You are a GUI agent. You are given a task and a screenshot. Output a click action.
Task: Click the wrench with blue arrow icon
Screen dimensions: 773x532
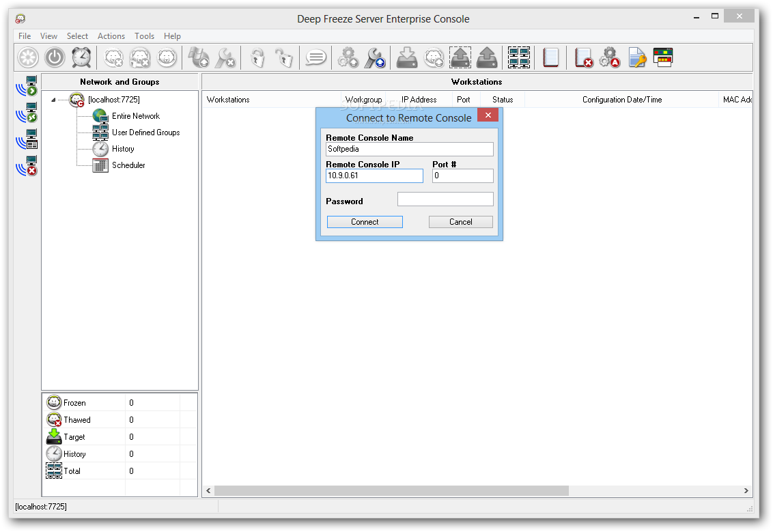tap(375, 57)
